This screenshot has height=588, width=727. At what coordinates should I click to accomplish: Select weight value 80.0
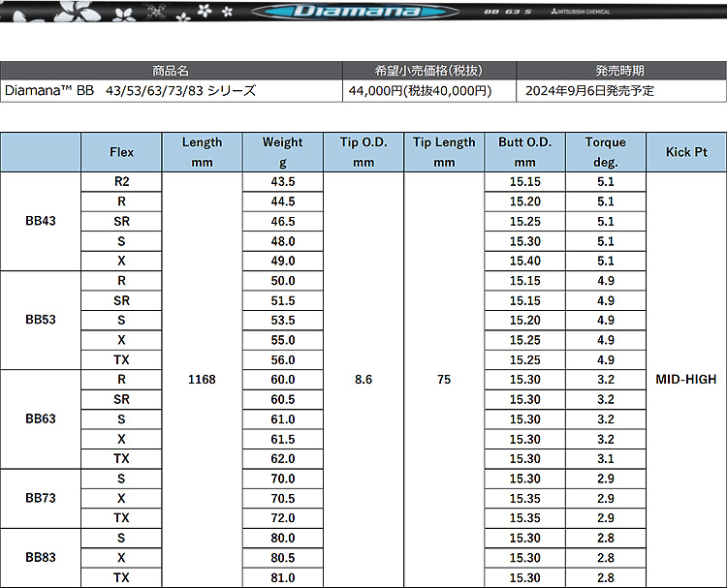tap(283, 538)
